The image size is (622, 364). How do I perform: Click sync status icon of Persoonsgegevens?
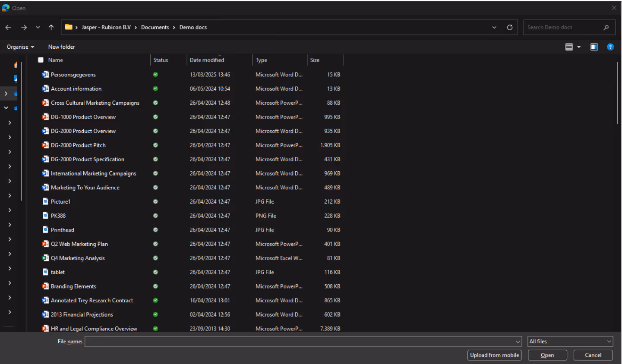click(x=155, y=75)
